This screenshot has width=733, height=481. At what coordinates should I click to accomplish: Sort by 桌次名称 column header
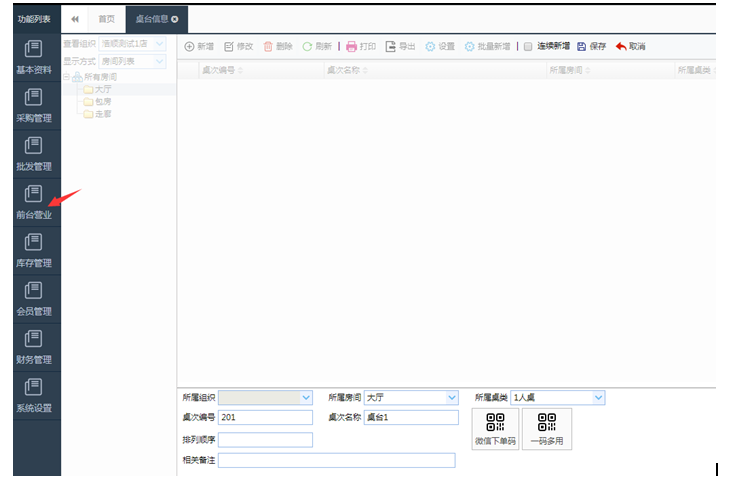click(x=347, y=70)
